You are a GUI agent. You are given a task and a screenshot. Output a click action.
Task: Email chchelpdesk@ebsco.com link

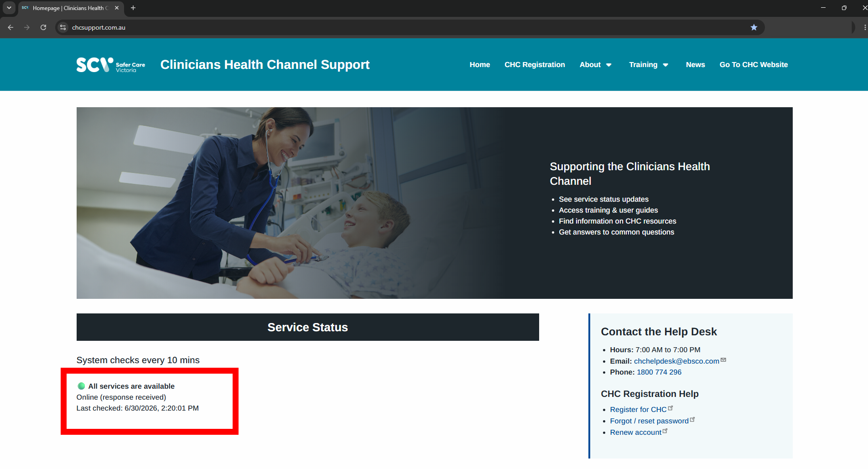pos(676,361)
